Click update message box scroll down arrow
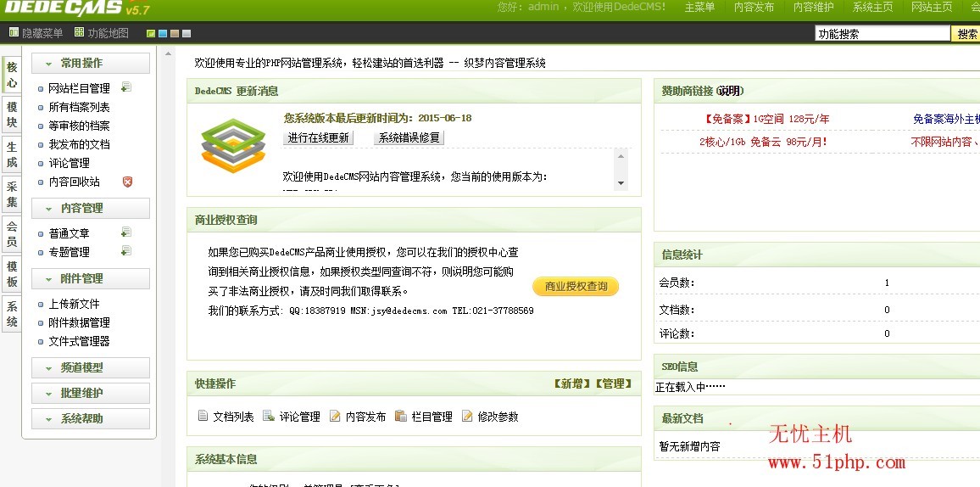 click(621, 183)
